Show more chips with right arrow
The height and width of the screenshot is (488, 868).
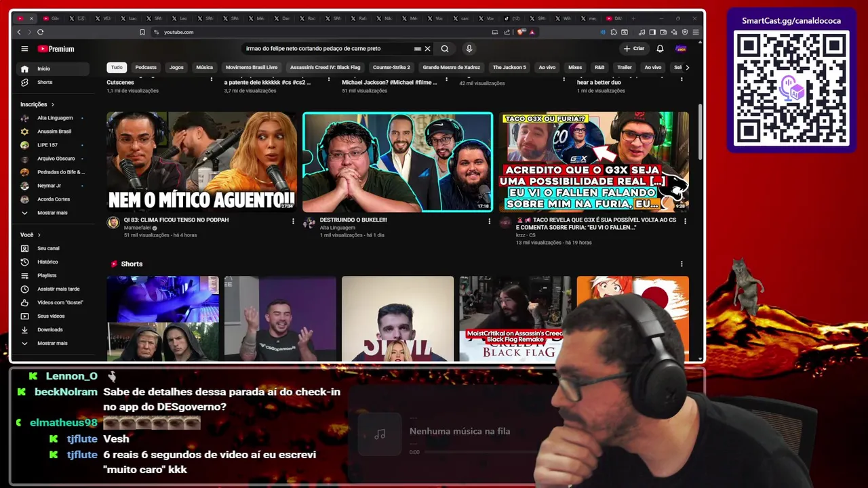687,67
